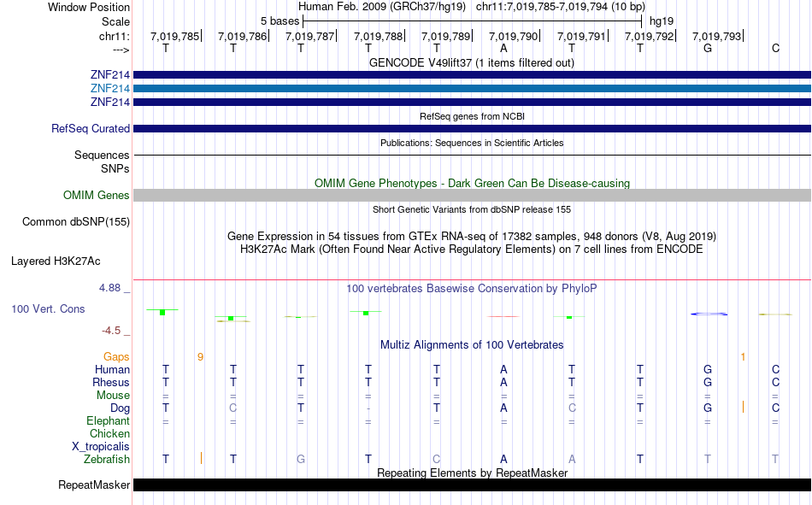Click the Dog orange insertion marker
Image resolution: width=812 pixels, height=505 pixels.
[743, 407]
